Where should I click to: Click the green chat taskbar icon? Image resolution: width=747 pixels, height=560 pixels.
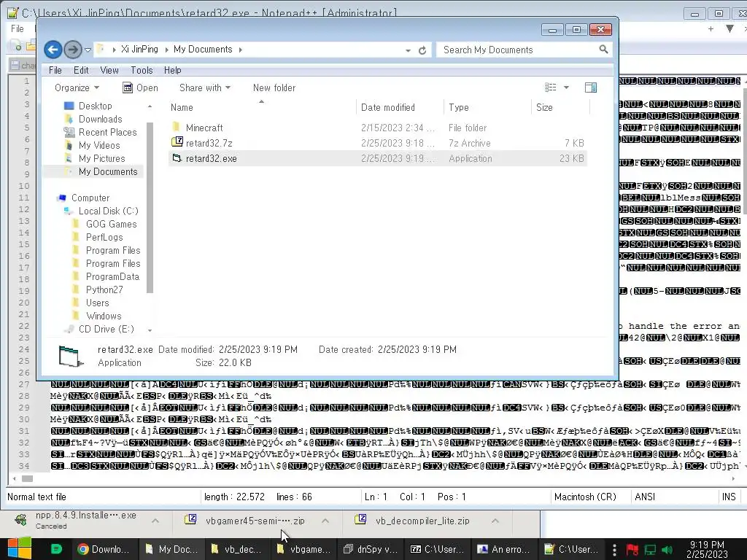pyautogui.click(x=56, y=549)
